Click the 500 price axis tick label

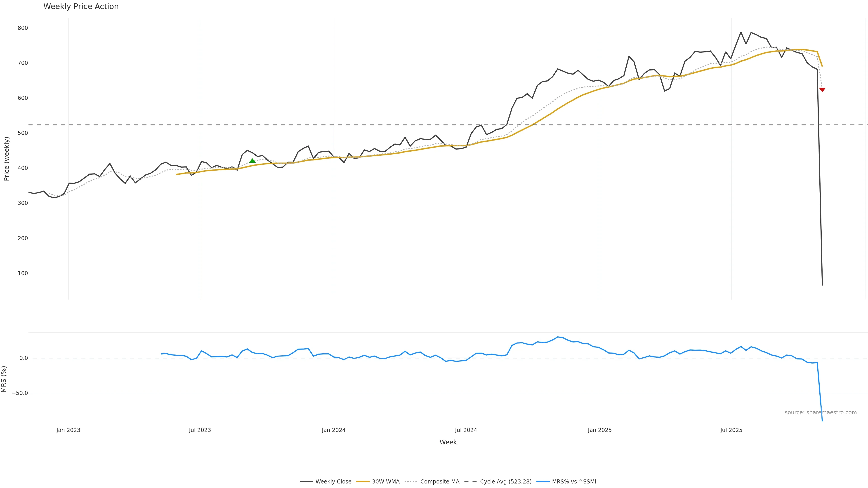[23, 133]
